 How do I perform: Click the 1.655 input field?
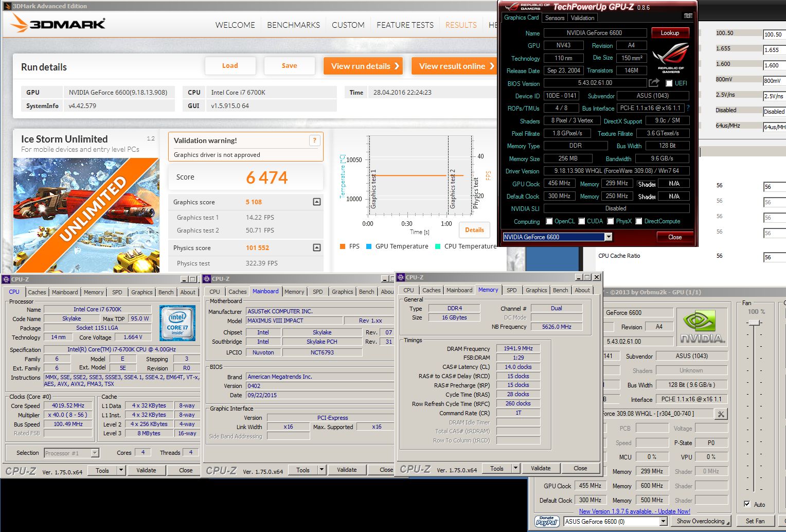coord(774,50)
